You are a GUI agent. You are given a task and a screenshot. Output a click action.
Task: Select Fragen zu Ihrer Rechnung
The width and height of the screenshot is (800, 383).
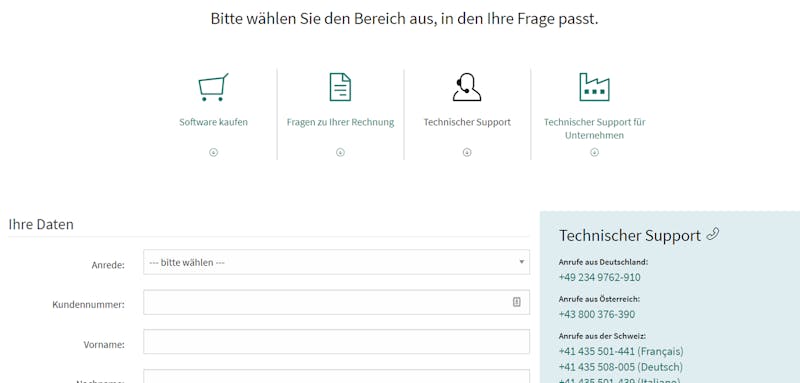click(x=340, y=122)
